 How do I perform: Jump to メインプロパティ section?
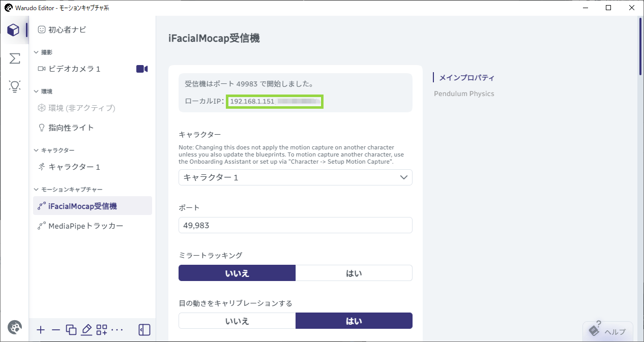click(466, 78)
